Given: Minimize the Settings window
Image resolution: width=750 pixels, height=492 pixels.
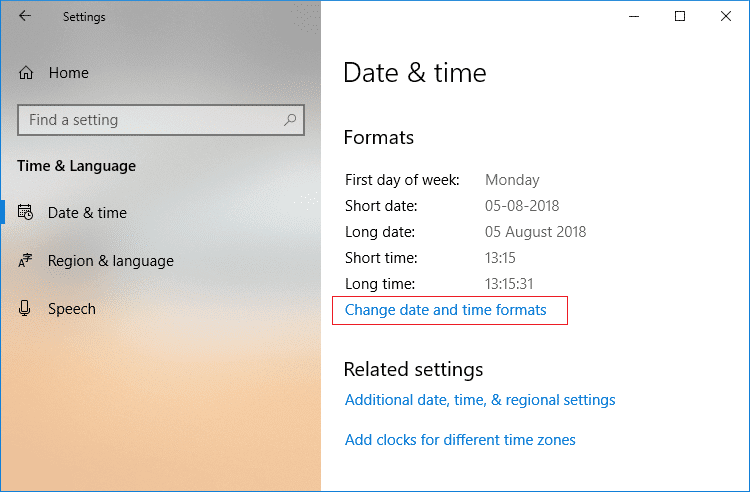Looking at the screenshot, I should [632, 16].
